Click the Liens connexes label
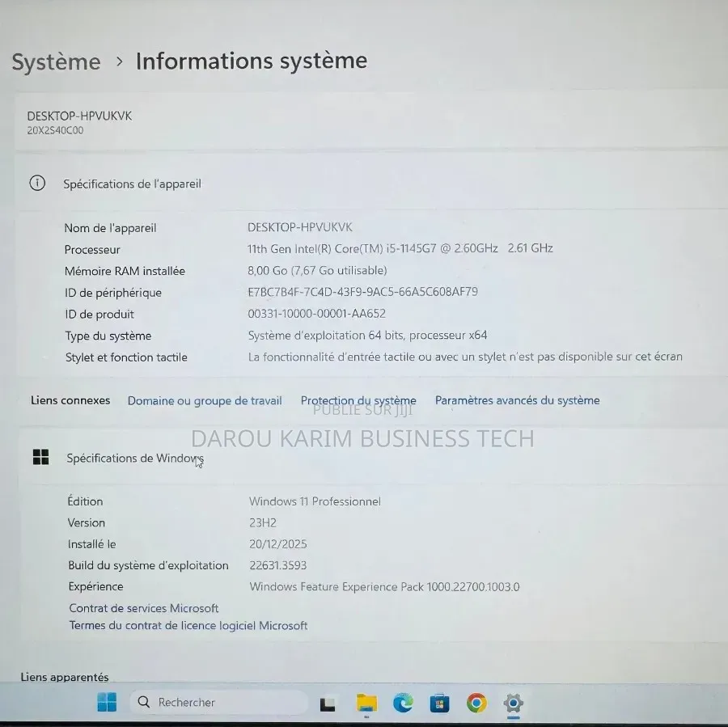Screen dimensions: 728x727 (70, 400)
